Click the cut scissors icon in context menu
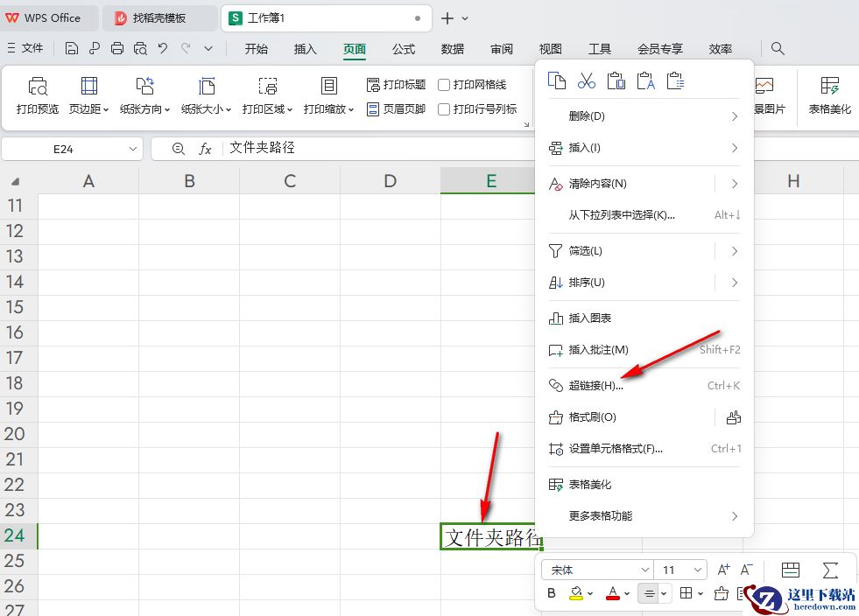Screen dimensions: 859x616 click(587, 81)
